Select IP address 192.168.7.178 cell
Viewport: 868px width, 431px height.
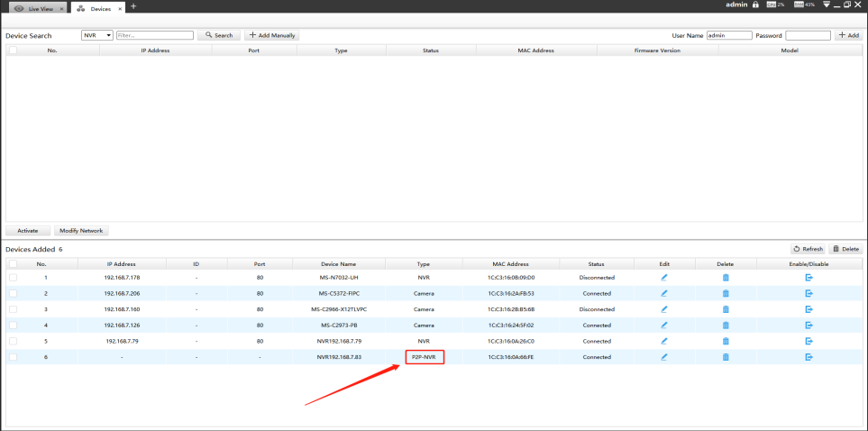pos(122,278)
